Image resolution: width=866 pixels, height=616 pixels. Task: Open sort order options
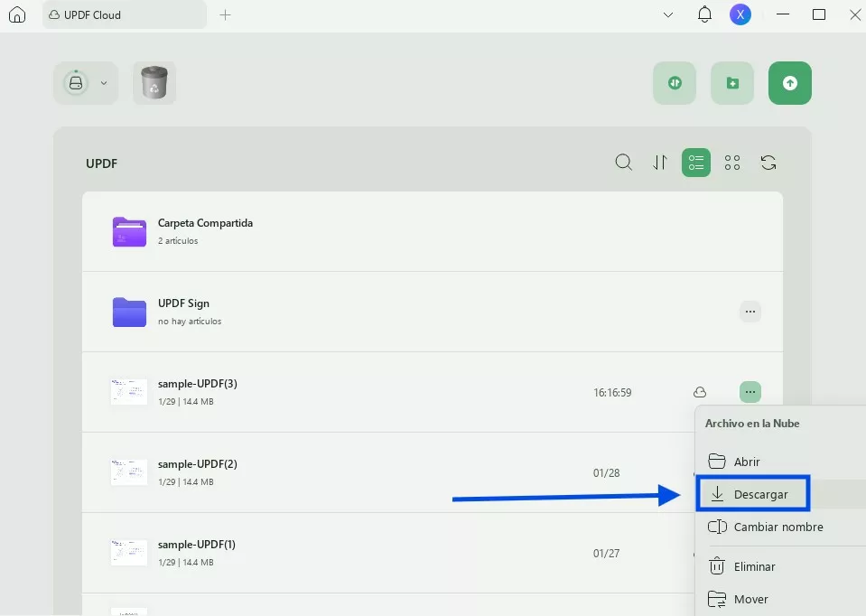point(660,163)
